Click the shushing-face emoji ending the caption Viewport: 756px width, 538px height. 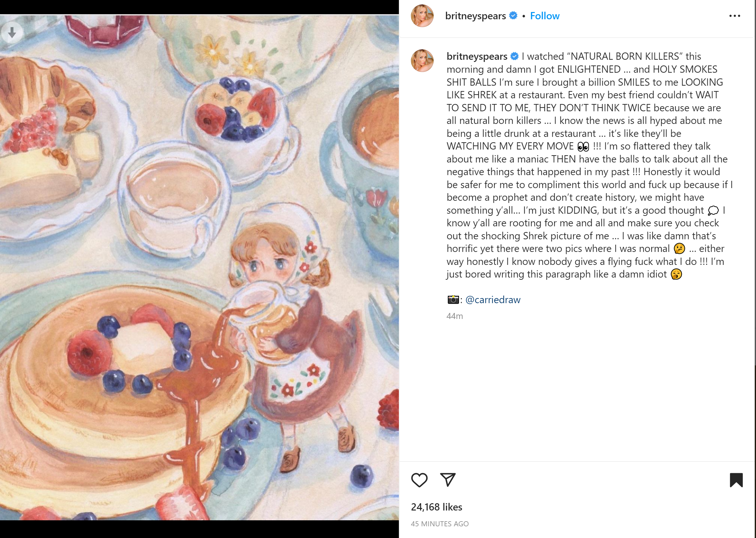tap(677, 274)
